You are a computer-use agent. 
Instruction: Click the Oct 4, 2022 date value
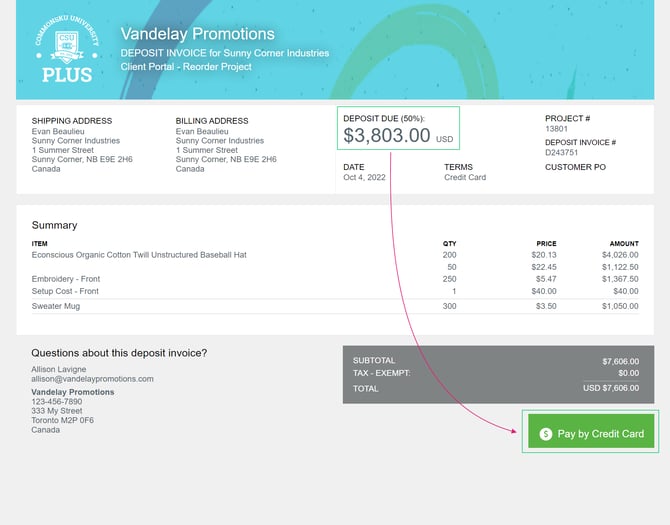point(364,177)
